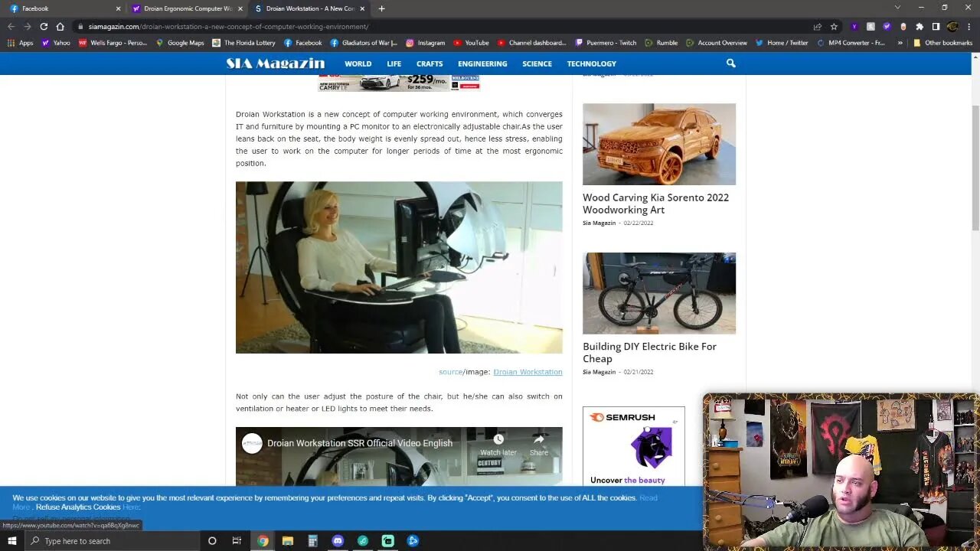Click the SIA Magazin site logo
Screen dimensions: 980x551
[276, 64]
